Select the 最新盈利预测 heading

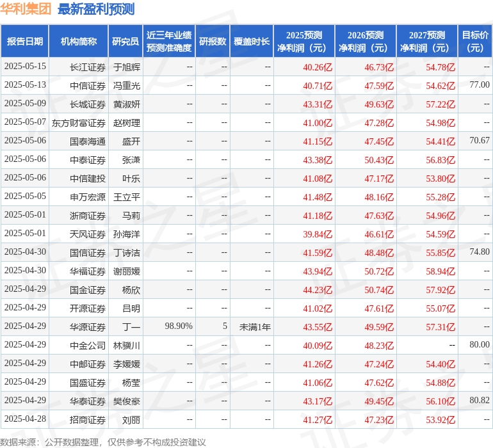[x=96, y=9]
